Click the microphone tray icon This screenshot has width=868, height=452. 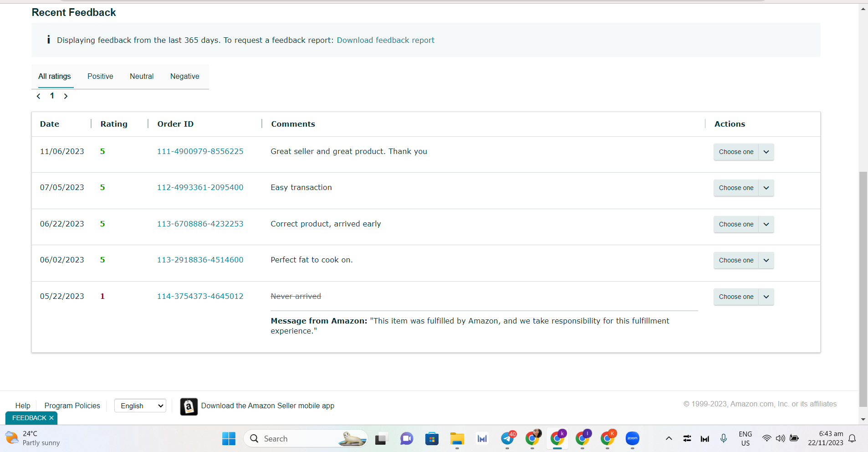click(724, 438)
